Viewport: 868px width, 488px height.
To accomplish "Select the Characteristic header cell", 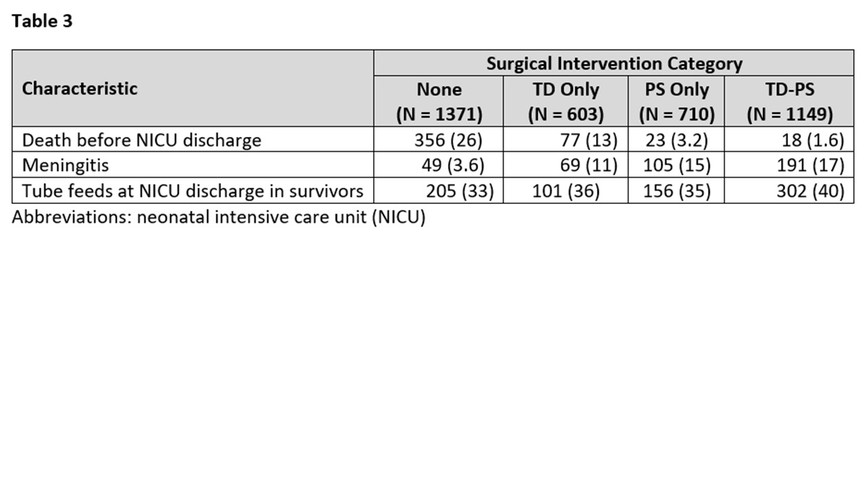I will [x=80, y=89].
